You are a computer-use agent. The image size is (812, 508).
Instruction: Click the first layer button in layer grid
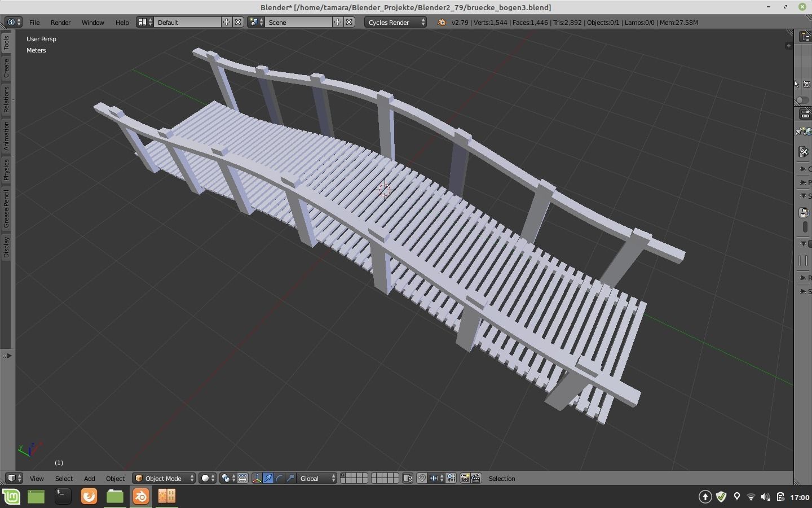click(x=343, y=476)
